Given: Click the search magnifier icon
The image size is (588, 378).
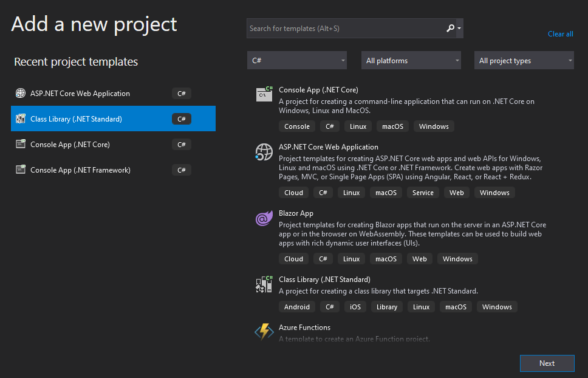Looking at the screenshot, I should coord(450,29).
